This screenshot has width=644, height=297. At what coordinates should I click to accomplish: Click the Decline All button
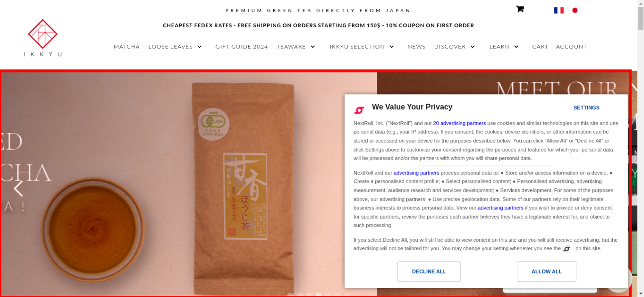(429, 271)
